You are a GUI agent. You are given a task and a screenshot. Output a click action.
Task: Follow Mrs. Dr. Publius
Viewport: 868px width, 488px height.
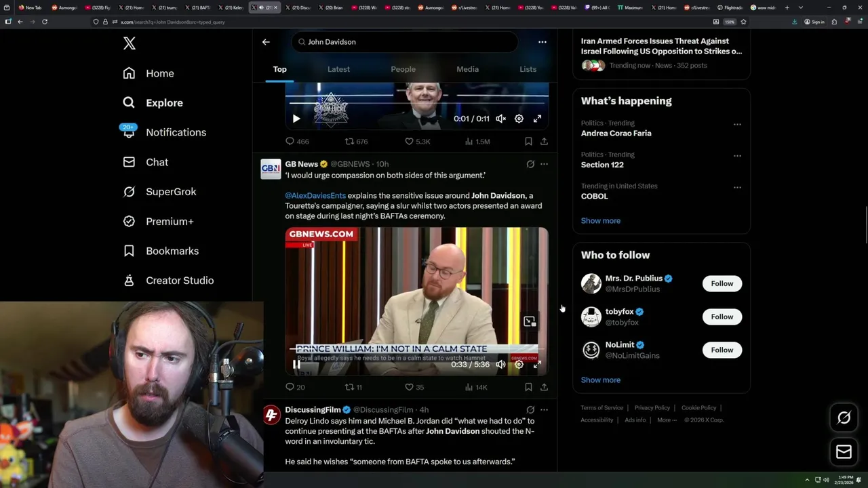[722, 283]
